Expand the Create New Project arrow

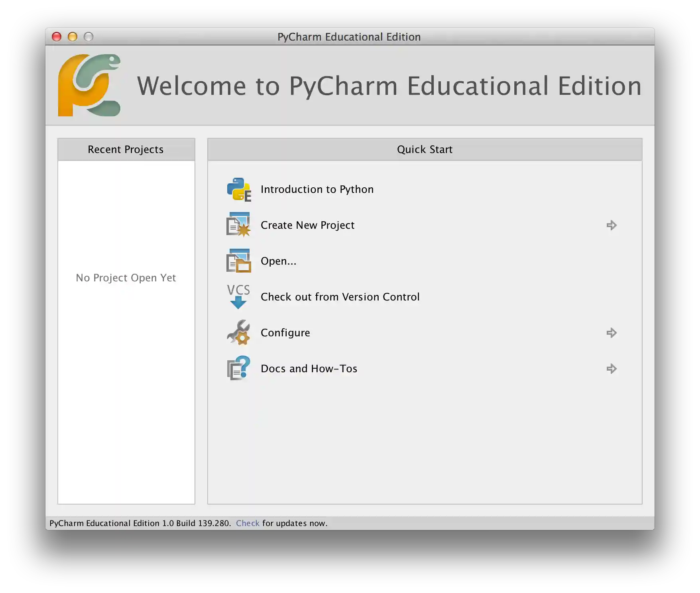(612, 225)
